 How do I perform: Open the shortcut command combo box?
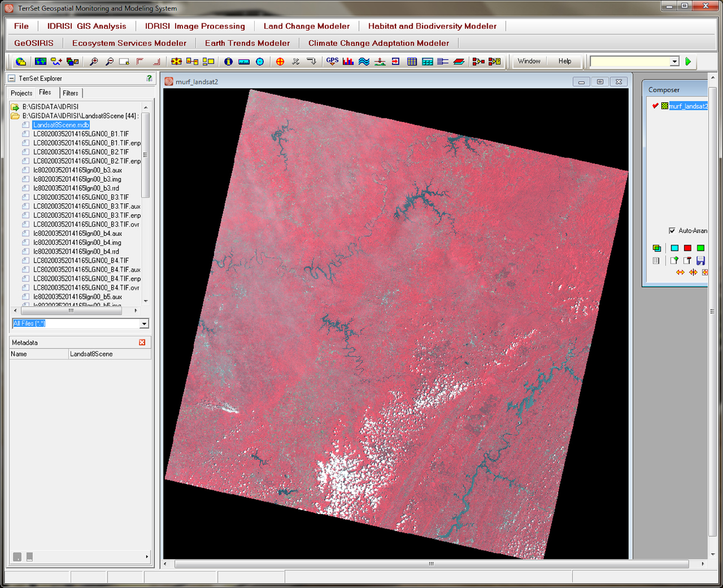[x=675, y=61]
